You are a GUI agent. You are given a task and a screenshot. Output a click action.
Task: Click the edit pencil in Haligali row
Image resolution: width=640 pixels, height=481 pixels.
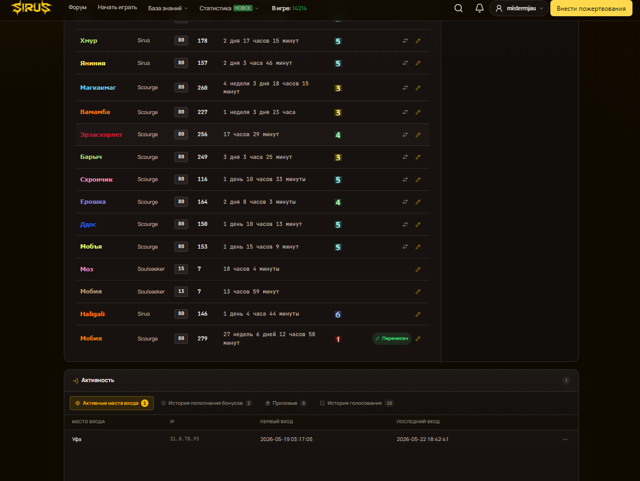pyautogui.click(x=418, y=314)
